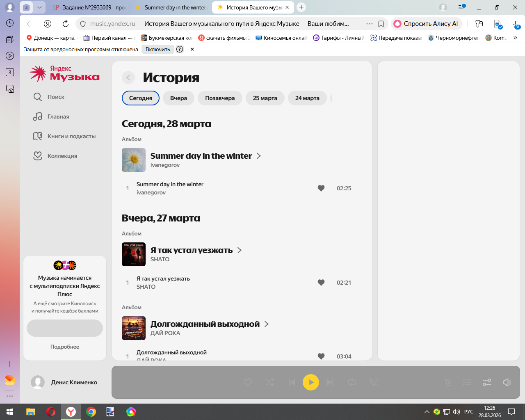This screenshot has width=525, height=420.
Task: Click the Яндекс Музыка logo
Action: point(65,73)
